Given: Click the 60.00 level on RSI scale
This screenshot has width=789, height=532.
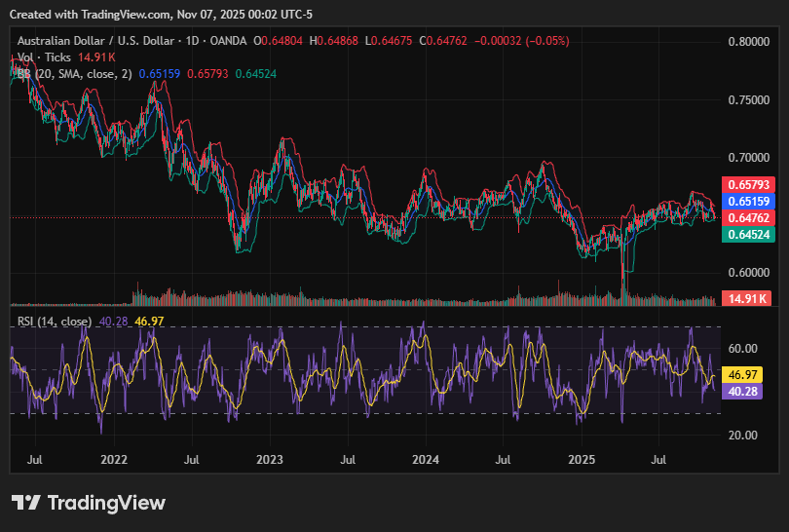Looking at the screenshot, I should click(x=743, y=348).
